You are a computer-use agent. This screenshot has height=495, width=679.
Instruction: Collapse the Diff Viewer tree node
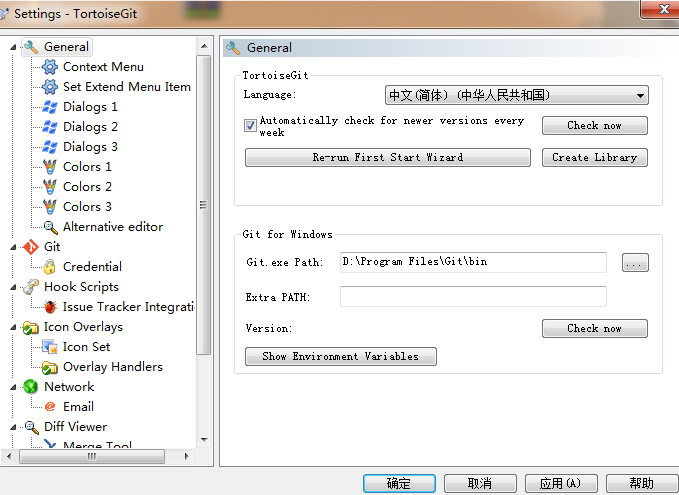pos(13,427)
